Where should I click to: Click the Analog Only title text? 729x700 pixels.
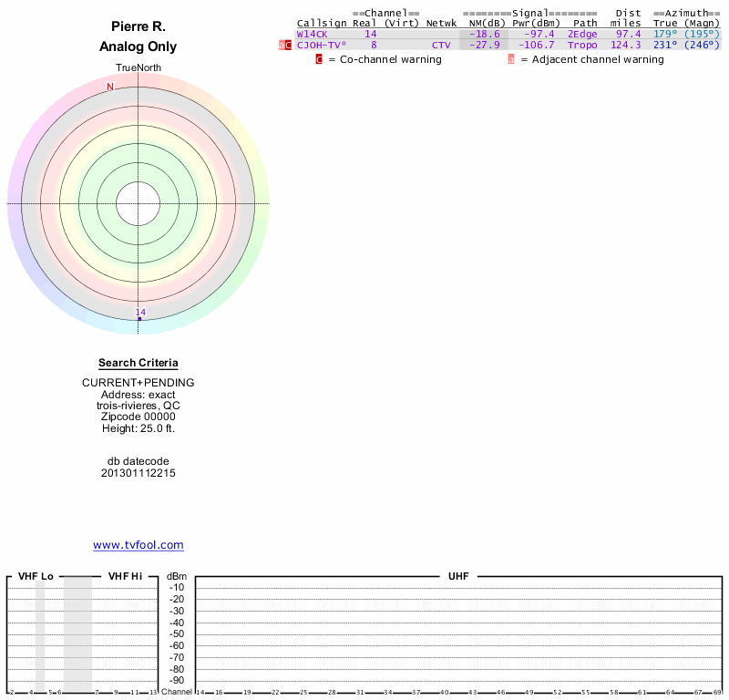138,46
